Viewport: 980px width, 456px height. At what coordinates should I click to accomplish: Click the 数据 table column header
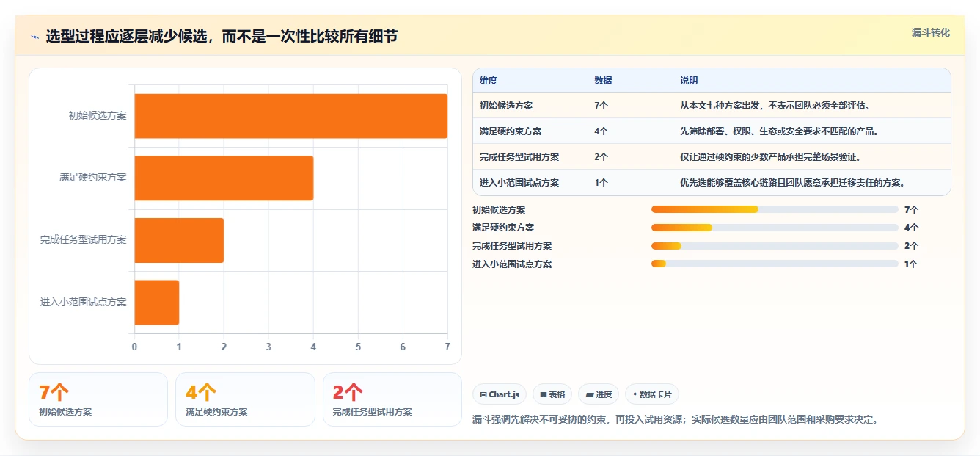603,81
